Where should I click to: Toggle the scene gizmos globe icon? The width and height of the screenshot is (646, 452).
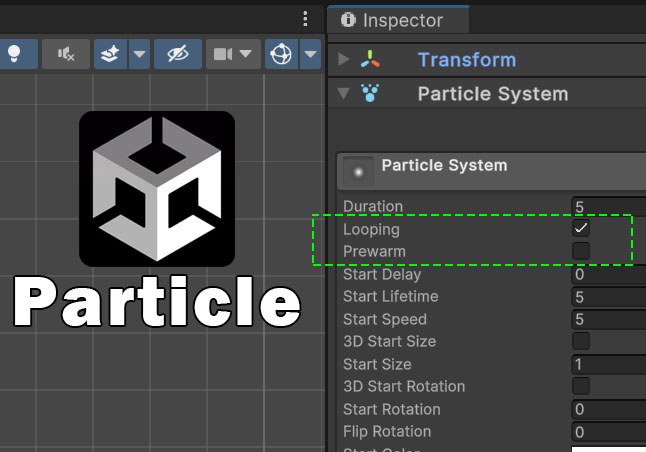coord(281,54)
